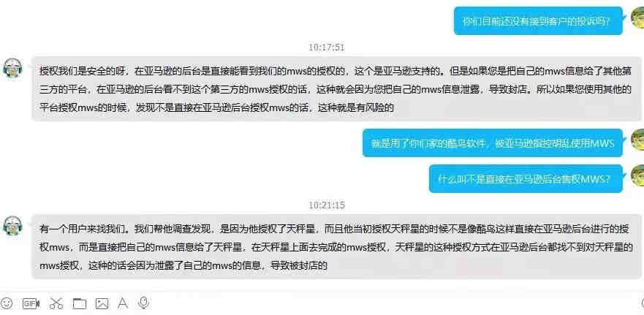Select blue bubble asking about 后台售权MWS
644x315 pixels.
pyautogui.click(x=526, y=178)
